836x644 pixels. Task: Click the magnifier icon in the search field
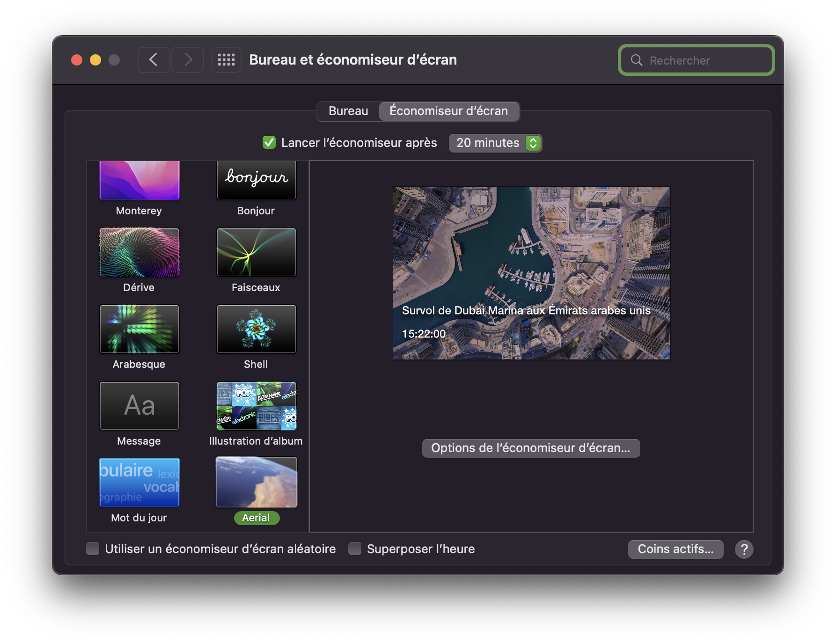pyautogui.click(x=637, y=60)
